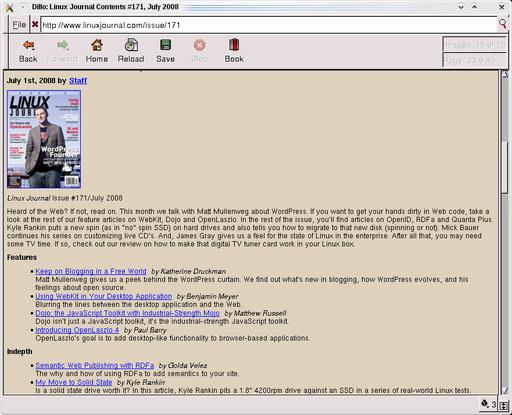
Task: Open 'Keep on Blogging in a Free World' link
Action: click(x=91, y=271)
